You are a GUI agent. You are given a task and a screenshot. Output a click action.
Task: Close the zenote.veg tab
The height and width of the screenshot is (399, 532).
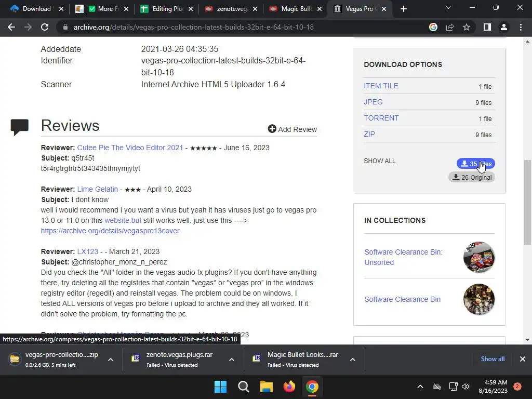click(255, 9)
